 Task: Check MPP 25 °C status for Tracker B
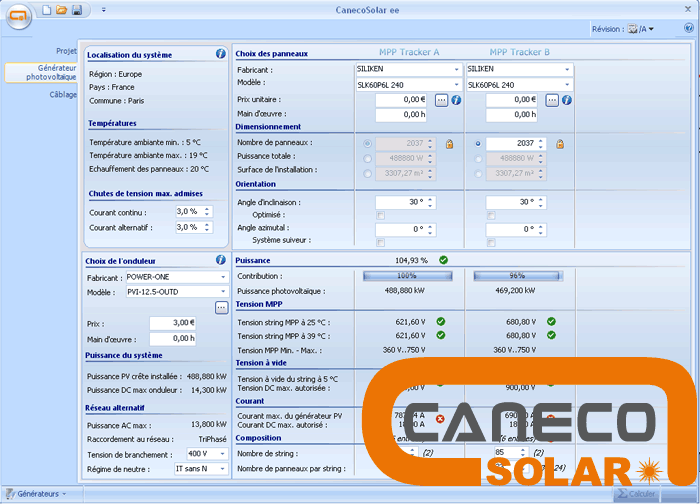tap(551, 321)
